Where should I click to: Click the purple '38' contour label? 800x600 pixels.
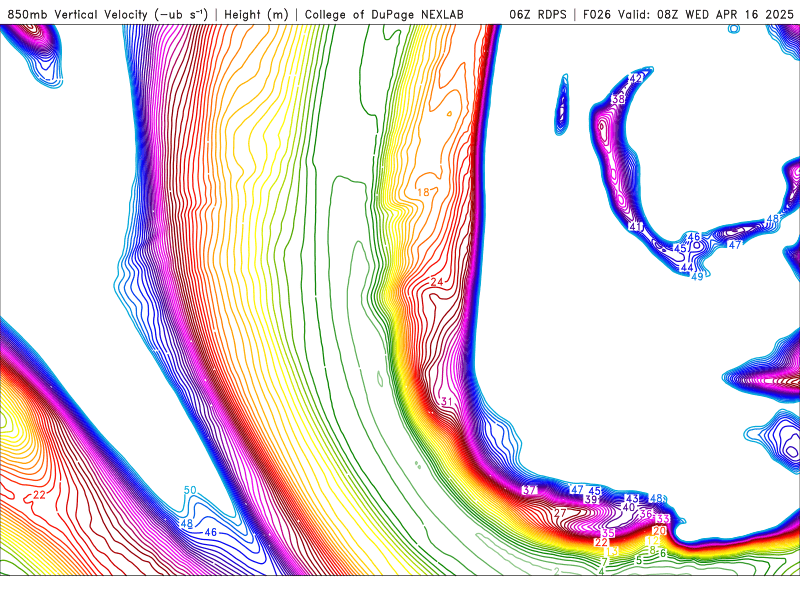point(618,98)
